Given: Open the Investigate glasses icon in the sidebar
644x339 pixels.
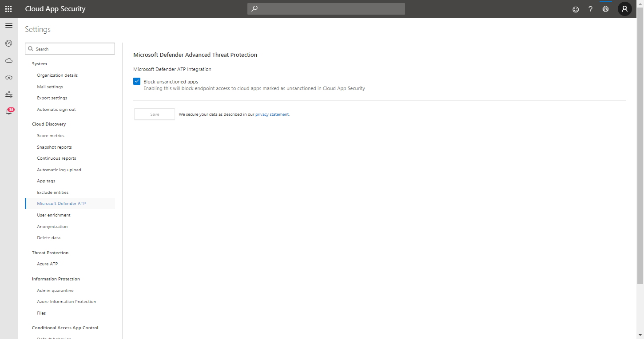Looking at the screenshot, I should (8, 77).
